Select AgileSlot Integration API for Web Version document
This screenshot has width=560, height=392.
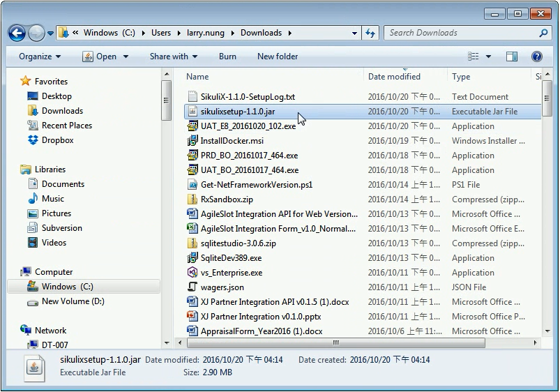279,214
